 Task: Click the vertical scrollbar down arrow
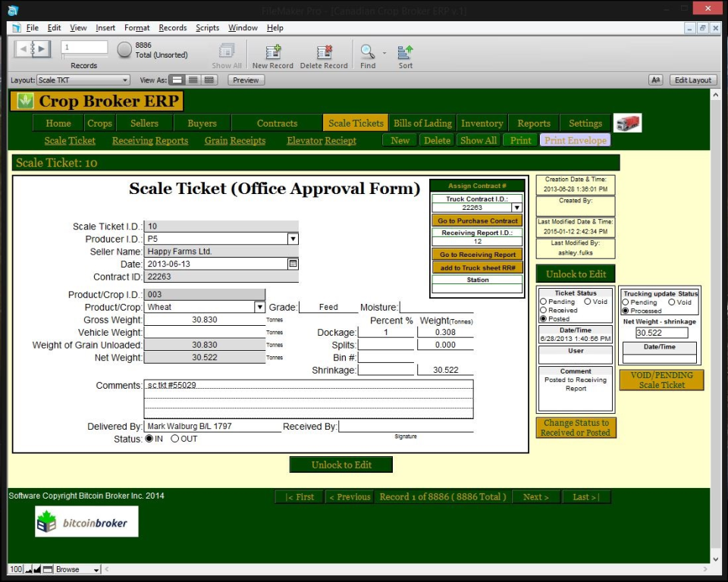(715, 559)
